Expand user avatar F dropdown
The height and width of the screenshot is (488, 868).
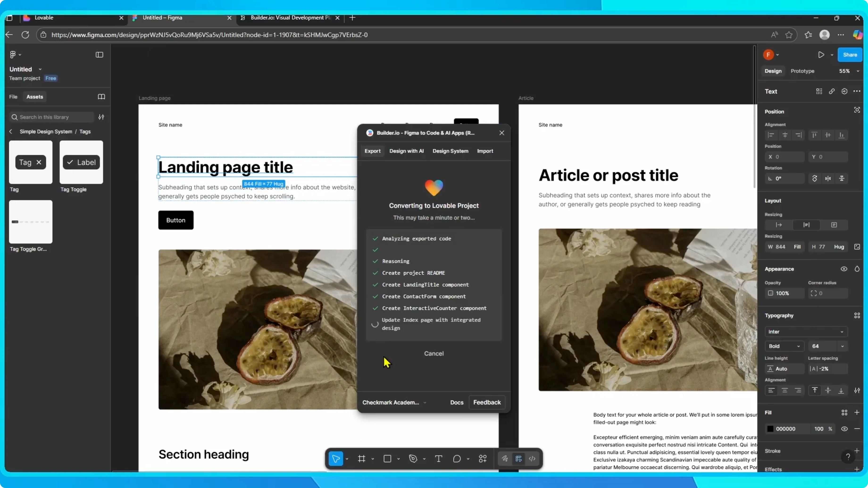coord(777,55)
